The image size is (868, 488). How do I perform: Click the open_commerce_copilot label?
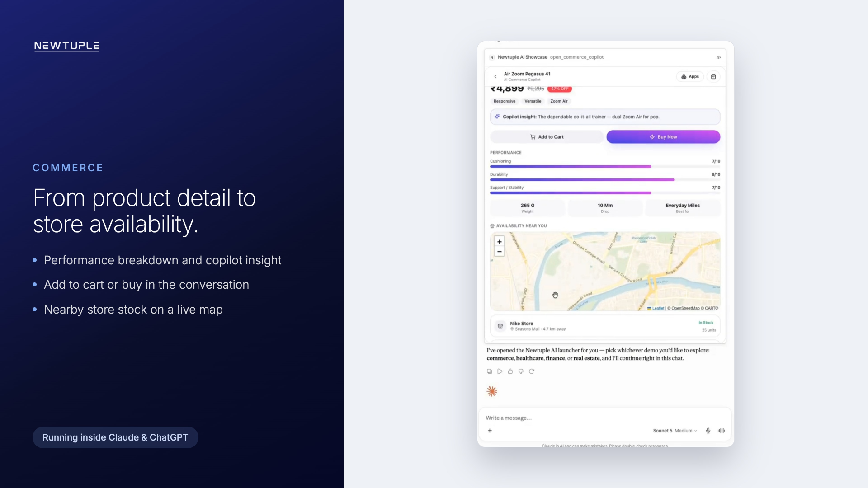[576, 57]
